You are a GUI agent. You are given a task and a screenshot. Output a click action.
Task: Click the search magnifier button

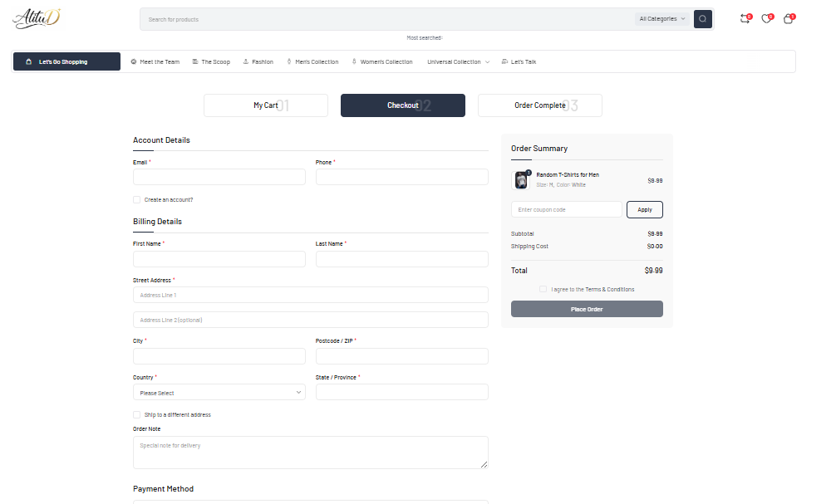(703, 19)
